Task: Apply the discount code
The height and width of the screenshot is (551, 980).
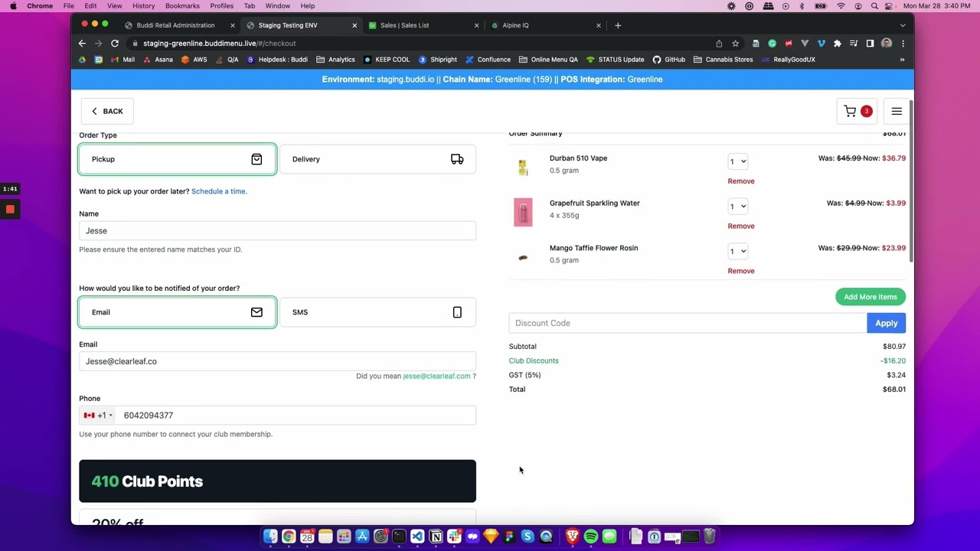Action: [886, 323]
